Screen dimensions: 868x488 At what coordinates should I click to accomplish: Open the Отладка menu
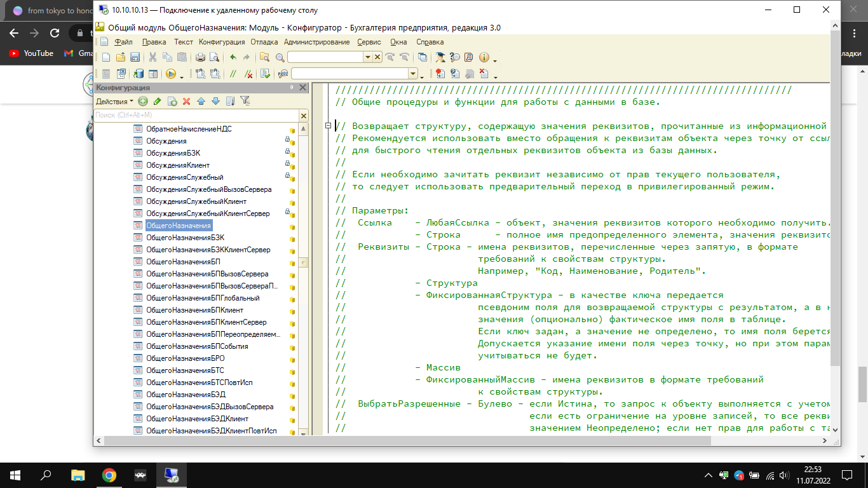click(264, 42)
